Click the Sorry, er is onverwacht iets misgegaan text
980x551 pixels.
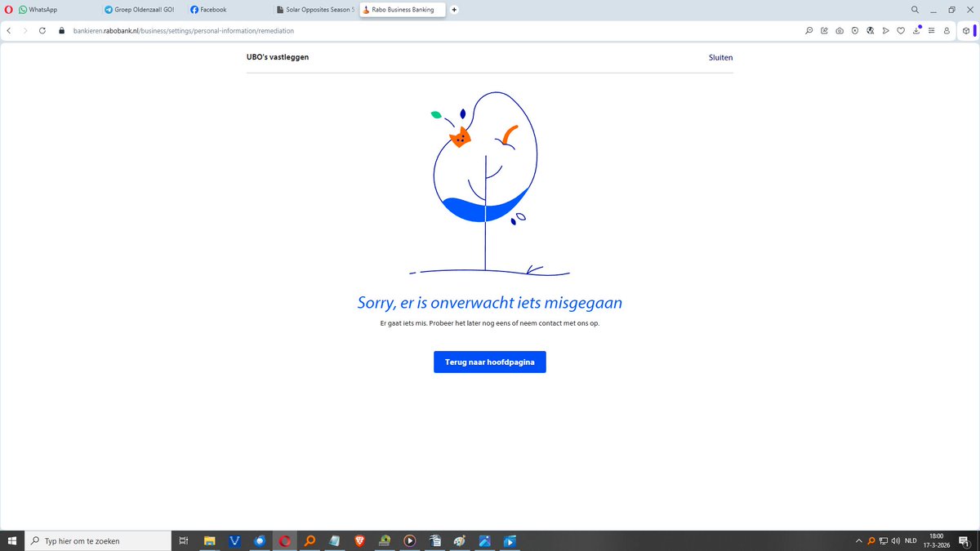tap(490, 303)
